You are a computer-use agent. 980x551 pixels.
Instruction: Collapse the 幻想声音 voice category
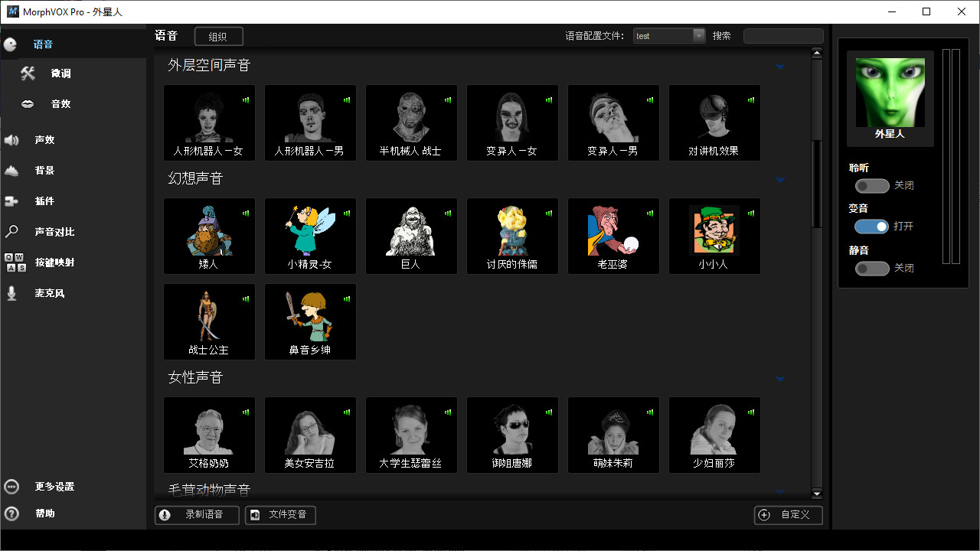pyautogui.click(x=780, y=180)
